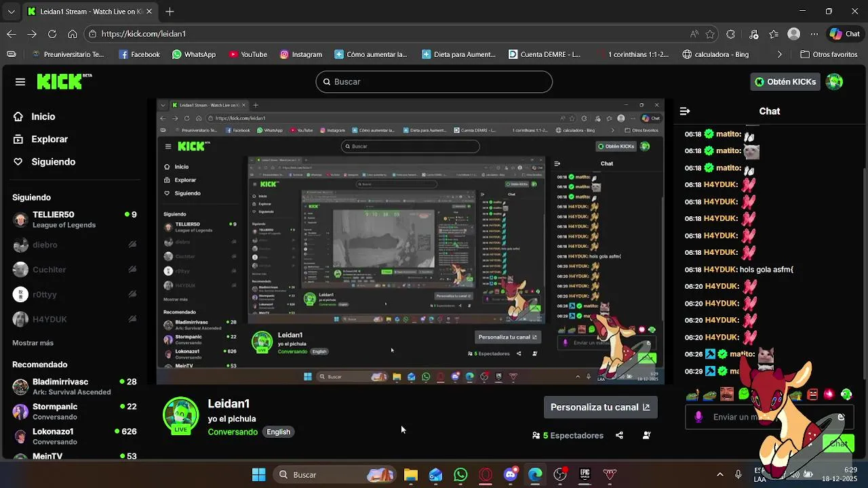The height and width of the screenshot is (488, 868).
Task: Select the pink flame quick emote
Action: (x=829, y=394)
